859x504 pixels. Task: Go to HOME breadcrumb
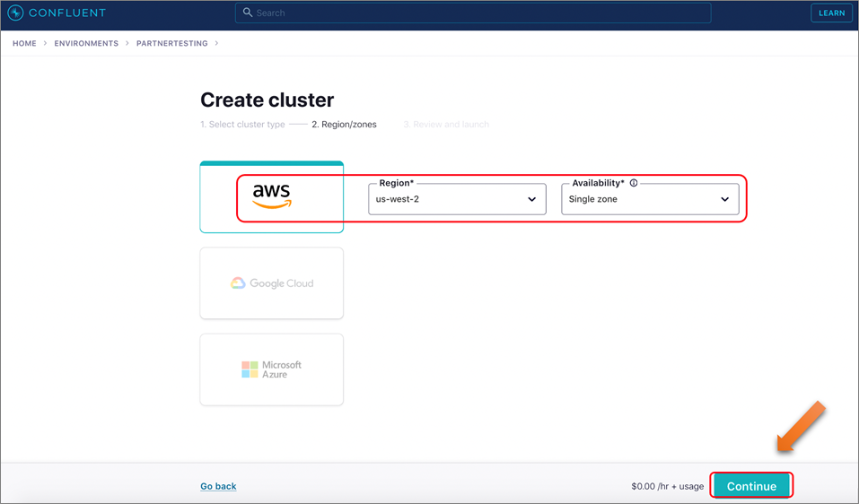point(24,43)
